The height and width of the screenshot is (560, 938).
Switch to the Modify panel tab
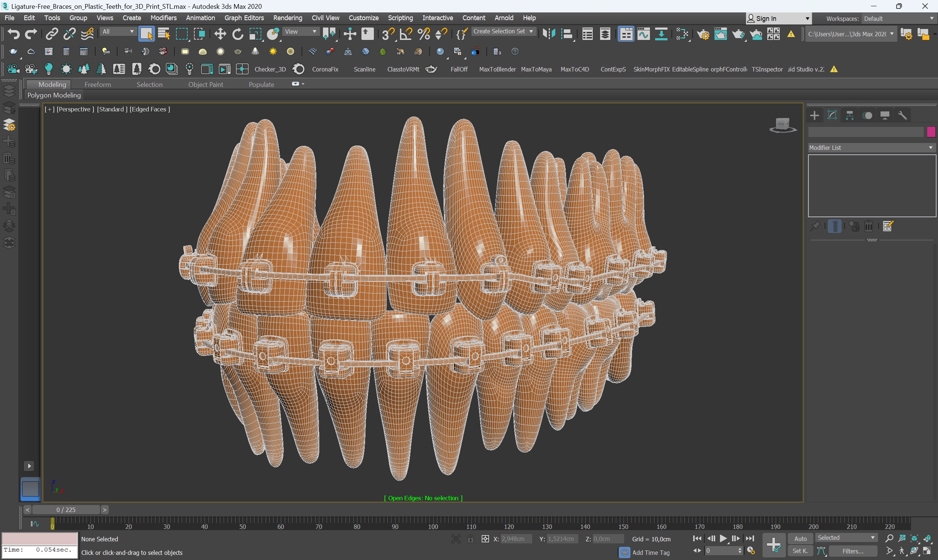(x=832, y=115)
